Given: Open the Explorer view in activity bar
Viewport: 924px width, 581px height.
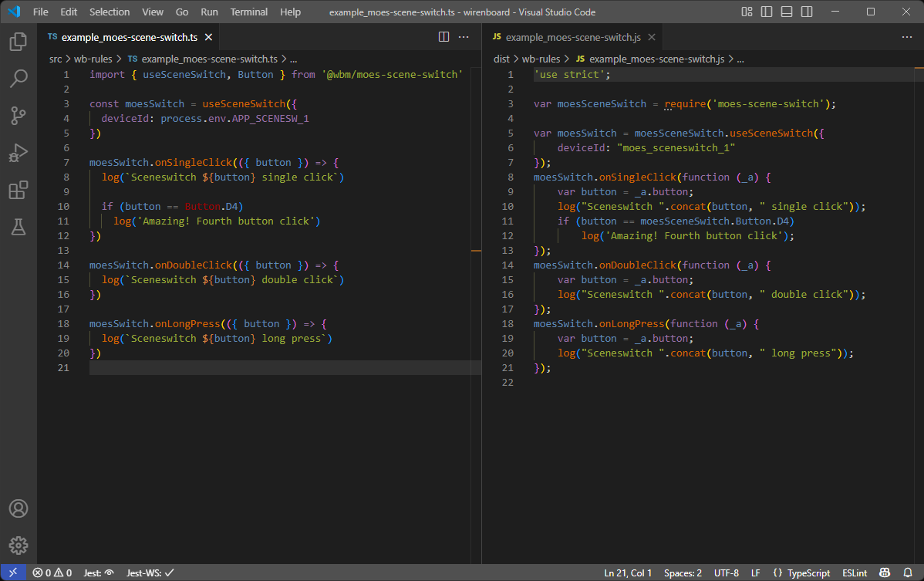Looking at the screenshot, I should [x=19, y=42].
